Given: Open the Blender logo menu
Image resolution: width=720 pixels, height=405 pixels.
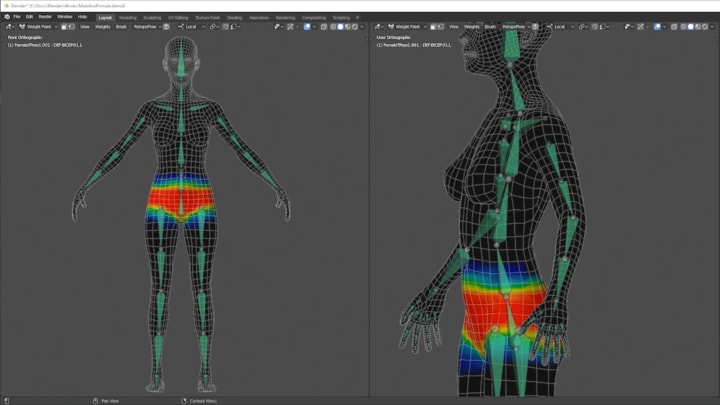Looking at the screenshot, I should coord(7,17).
